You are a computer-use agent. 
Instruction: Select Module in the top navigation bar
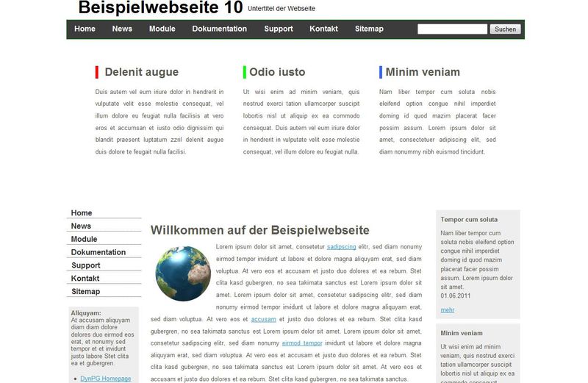point(162,29)
